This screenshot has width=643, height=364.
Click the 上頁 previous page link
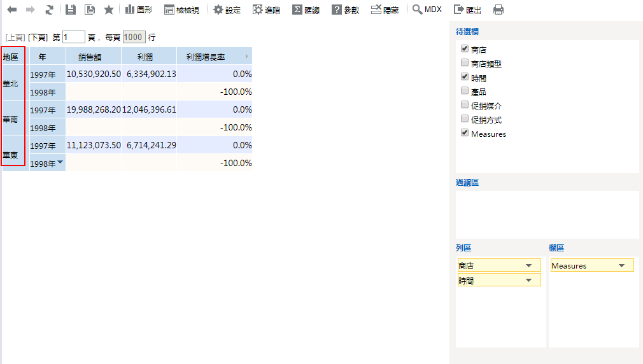[x=15, y=38]
